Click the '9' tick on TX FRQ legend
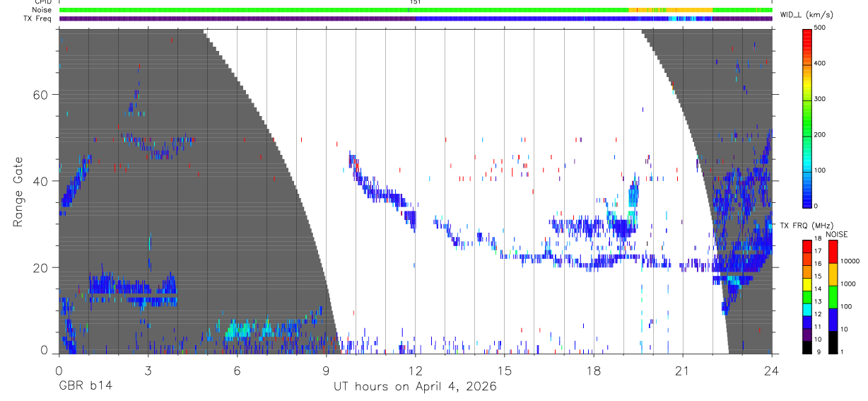 pyautogui.click(x=819, y=352)
